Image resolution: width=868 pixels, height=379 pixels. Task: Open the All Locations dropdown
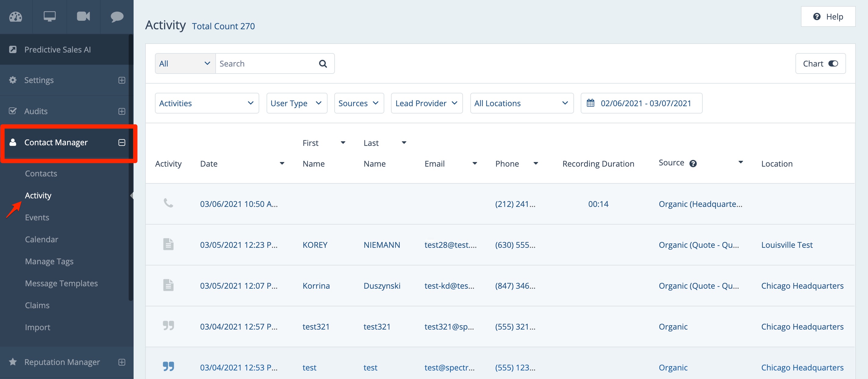pos(521,103)
